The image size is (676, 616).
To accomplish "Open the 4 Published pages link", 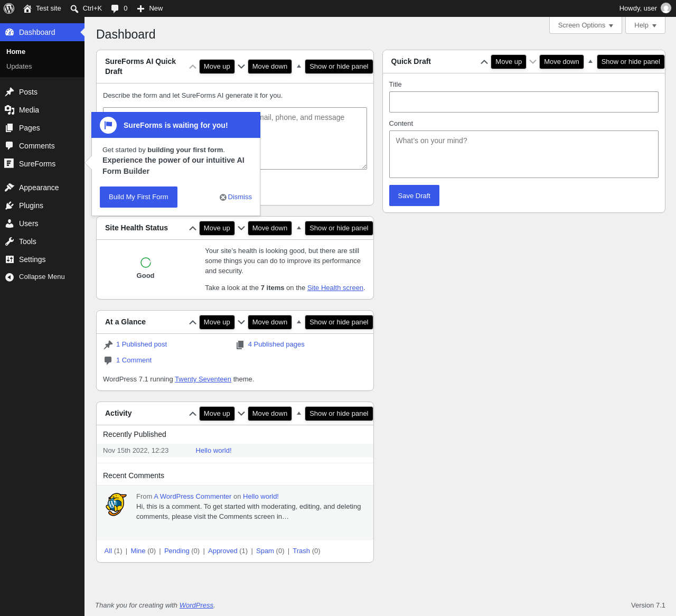I will tap(276, 344).
